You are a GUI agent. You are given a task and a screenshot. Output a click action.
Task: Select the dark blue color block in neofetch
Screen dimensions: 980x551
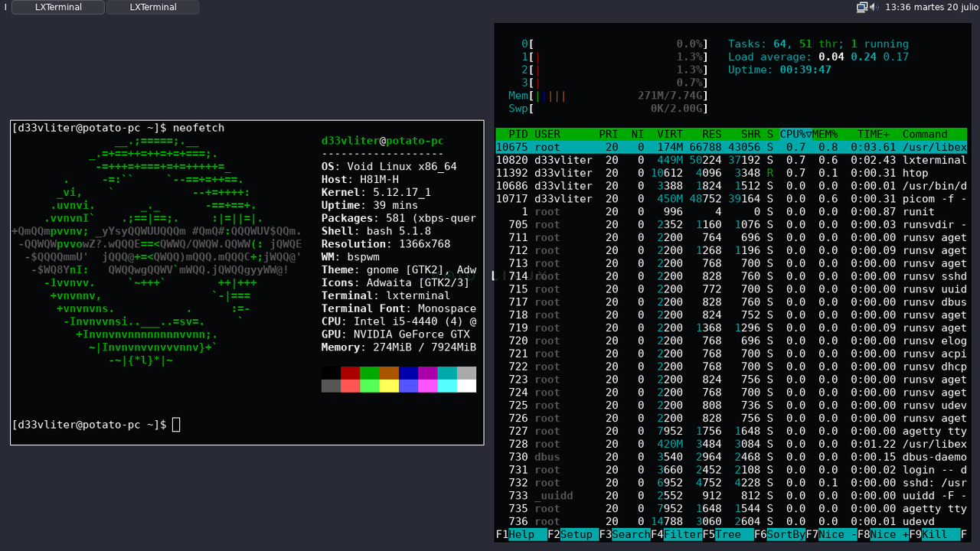(408, 373)
